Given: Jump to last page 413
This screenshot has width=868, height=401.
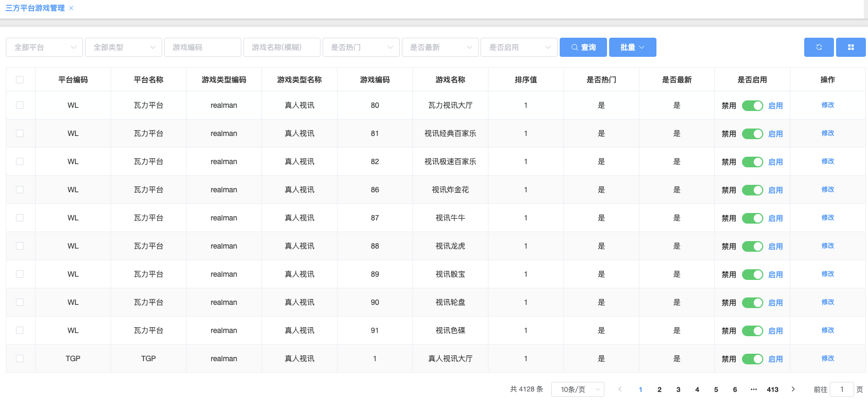Looking at the screenshot, I should click(772, 389).
